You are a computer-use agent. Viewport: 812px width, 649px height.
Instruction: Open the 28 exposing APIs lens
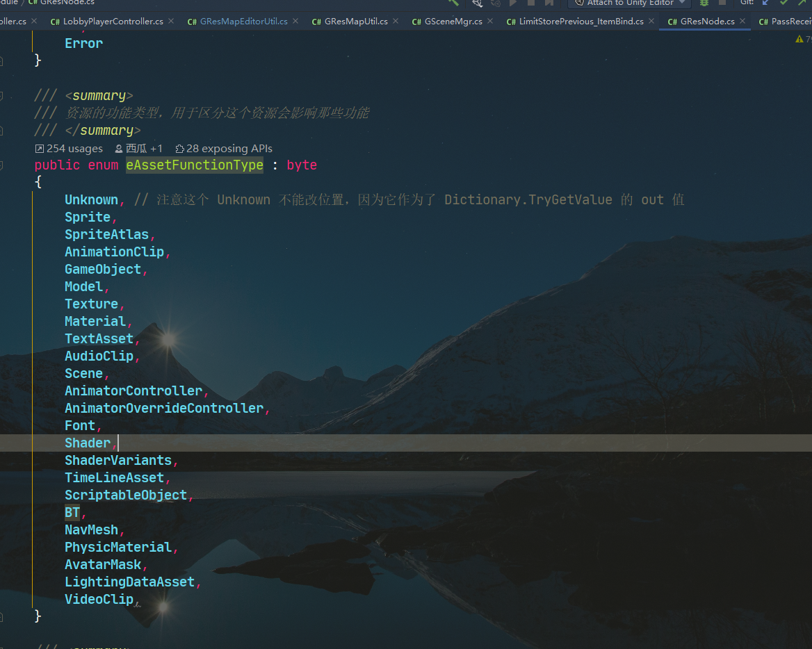coord(224,149)
